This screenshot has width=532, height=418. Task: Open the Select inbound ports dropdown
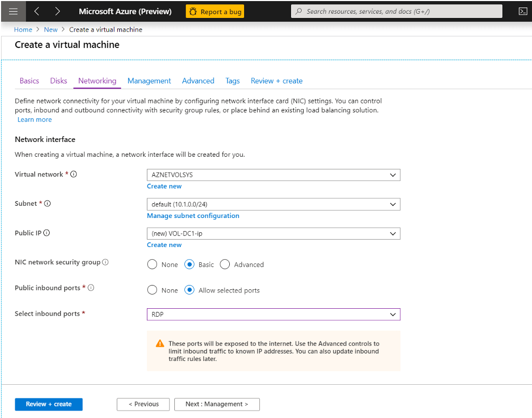click(273, 315)
